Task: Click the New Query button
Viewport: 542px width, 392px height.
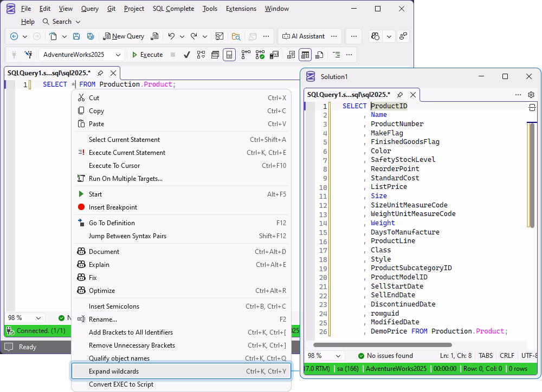Action: (x=124, y=36)
